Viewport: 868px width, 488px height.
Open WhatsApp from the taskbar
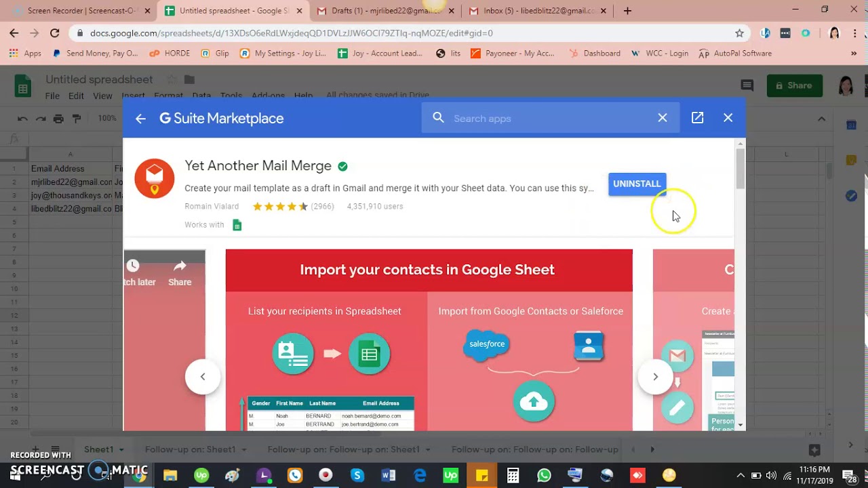pos(544,476)
